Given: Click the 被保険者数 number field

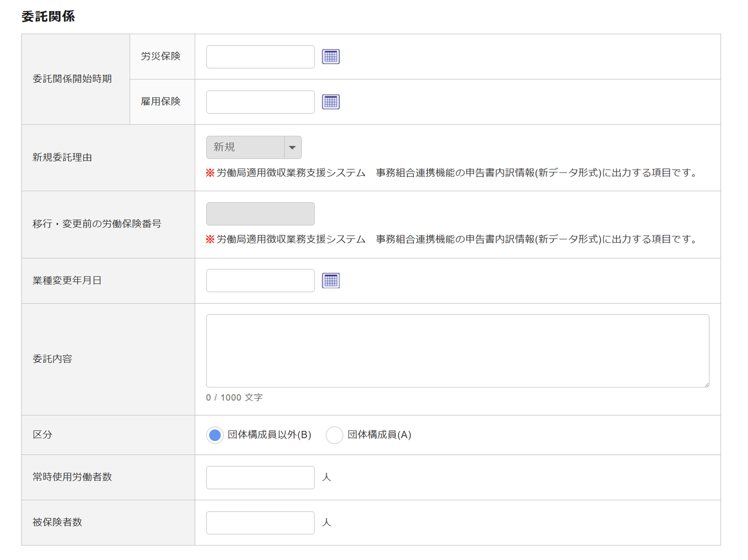Looking at the screenshot, I should pyautogui.click(x=260, y=523).
